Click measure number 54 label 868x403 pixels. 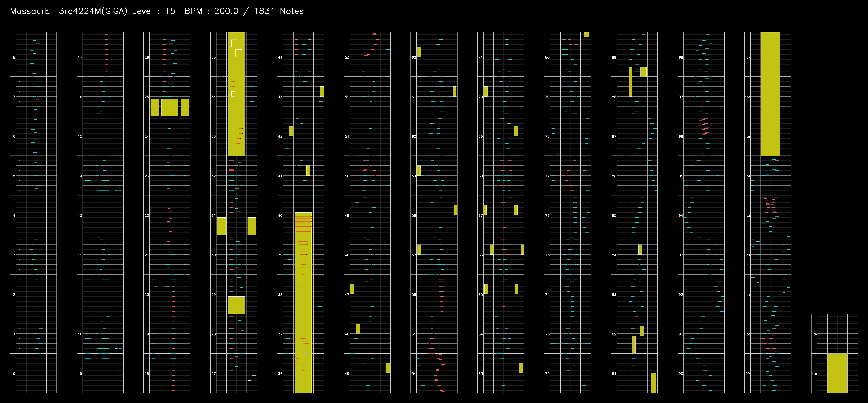click(414, 374)
